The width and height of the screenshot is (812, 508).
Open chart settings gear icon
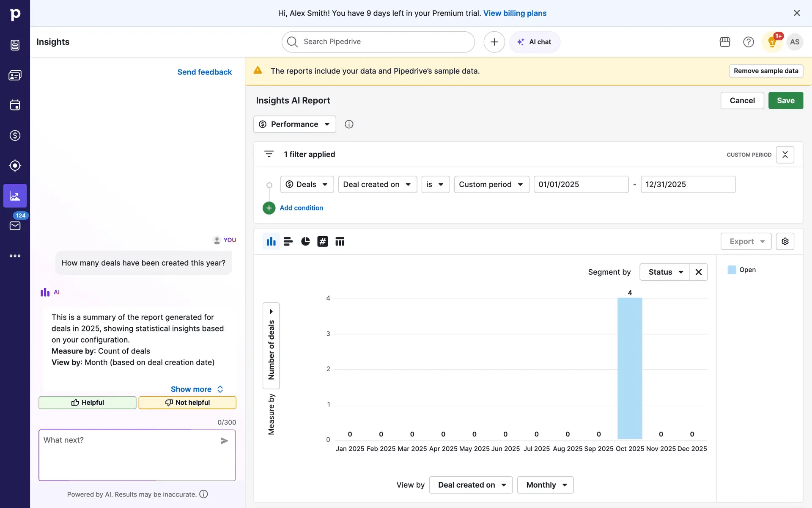pos(785,241)
